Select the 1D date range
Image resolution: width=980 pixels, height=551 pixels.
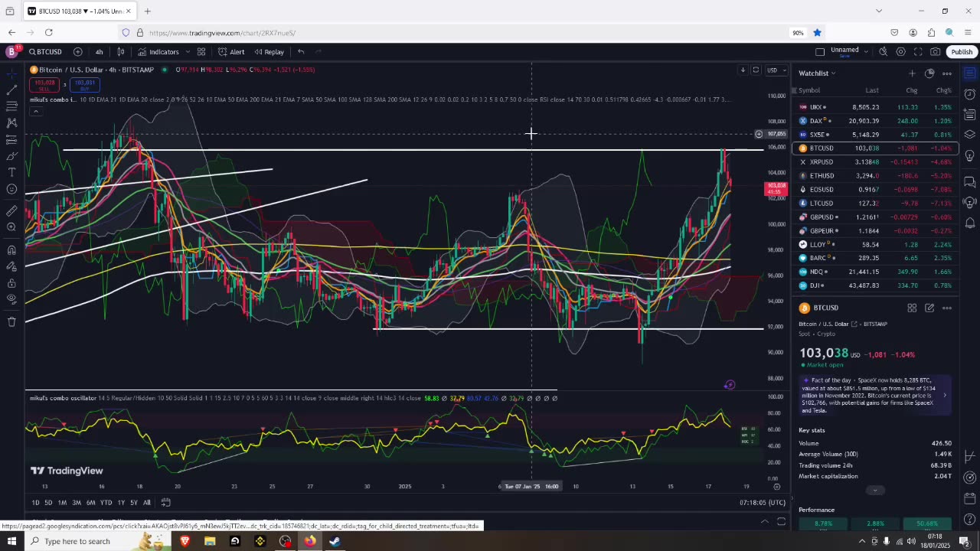(35, 503)
